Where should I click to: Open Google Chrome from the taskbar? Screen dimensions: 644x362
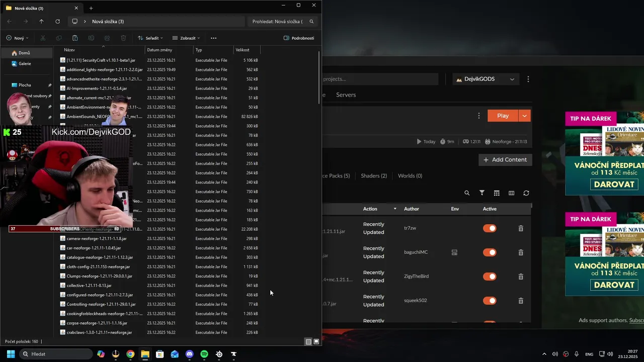click(130, 354)
